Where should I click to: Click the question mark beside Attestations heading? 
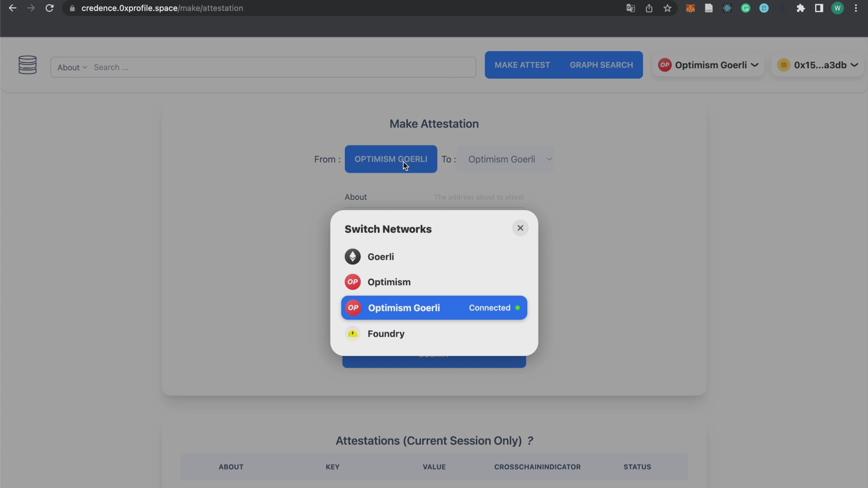click(530, 441)
